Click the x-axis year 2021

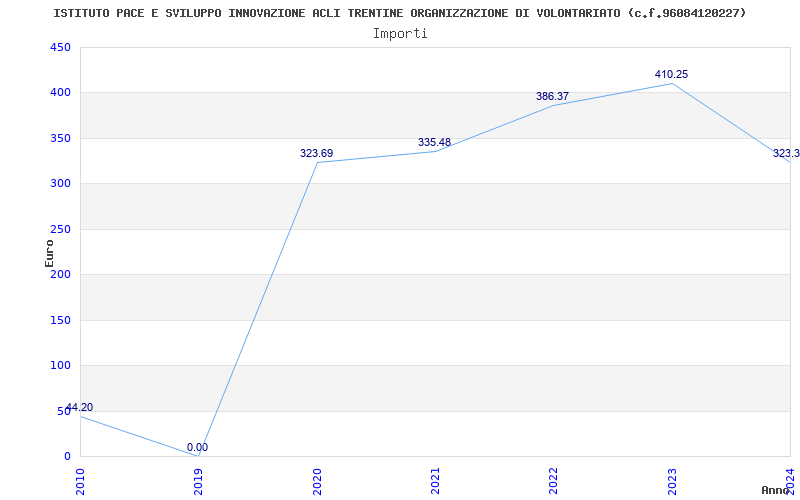point(435,481)
